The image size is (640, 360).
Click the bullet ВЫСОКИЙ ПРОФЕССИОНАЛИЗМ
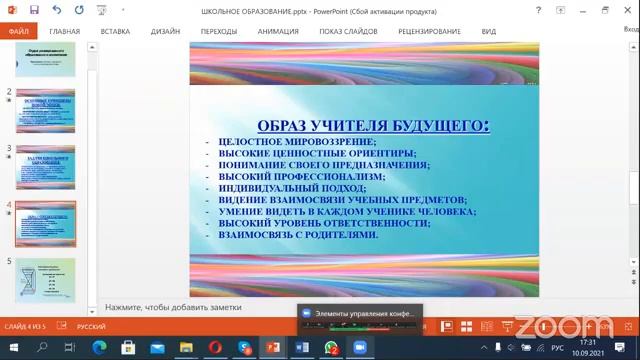point(302,177)
